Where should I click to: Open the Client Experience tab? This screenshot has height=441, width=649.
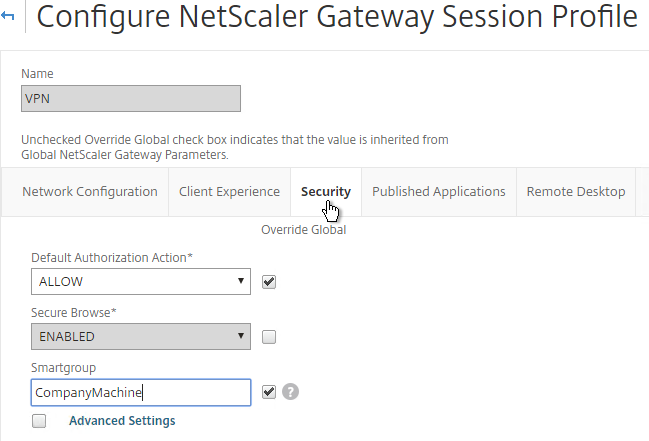[229, 192]
